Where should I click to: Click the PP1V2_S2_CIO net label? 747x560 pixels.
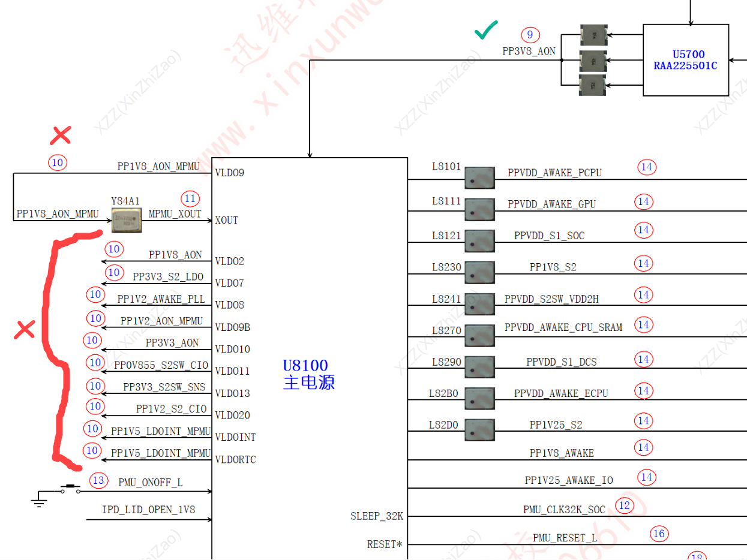pyautogui.click(x=171, y=410)
